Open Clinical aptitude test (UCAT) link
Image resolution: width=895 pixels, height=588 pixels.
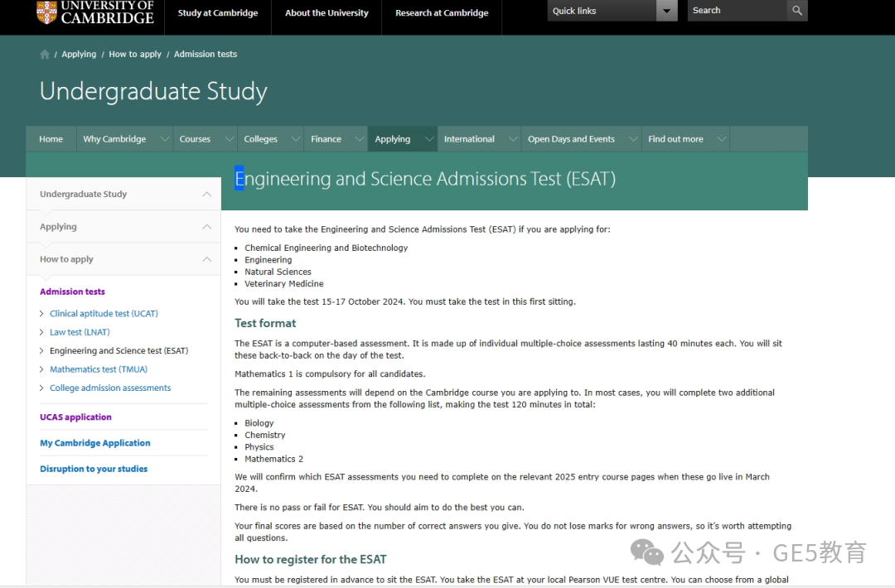104,313
